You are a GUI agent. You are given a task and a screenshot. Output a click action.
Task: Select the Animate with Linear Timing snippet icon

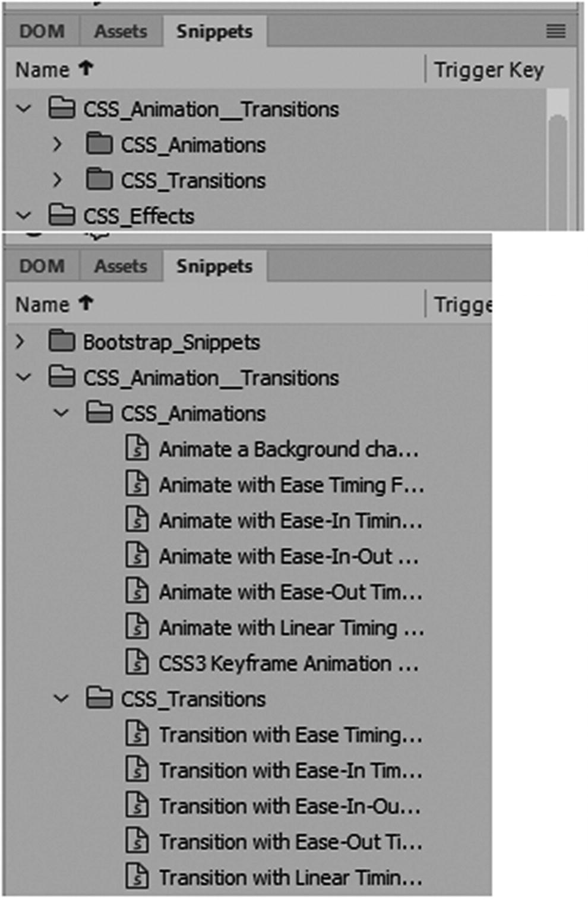tap(137, 628)
